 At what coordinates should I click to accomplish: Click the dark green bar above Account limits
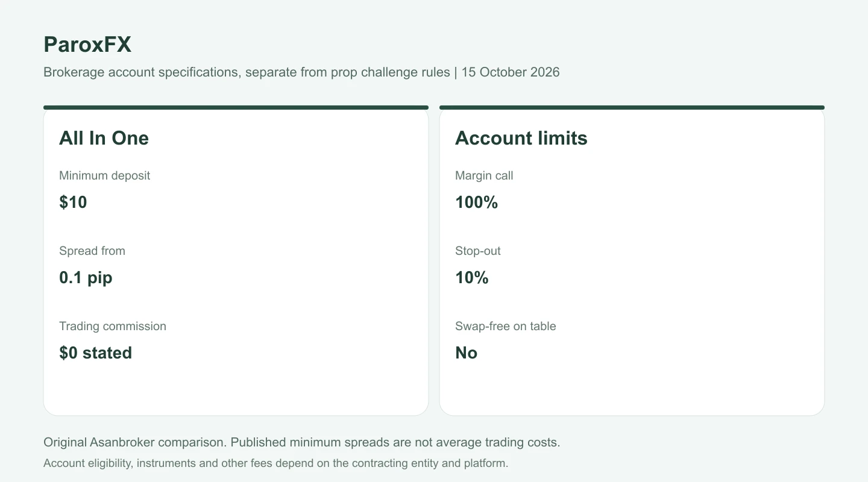(x=632, y=108)
